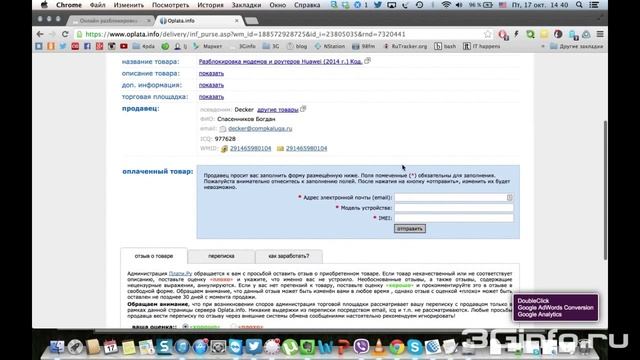Open the bash bookmark

pyautogui.click(x=445, y=46)
